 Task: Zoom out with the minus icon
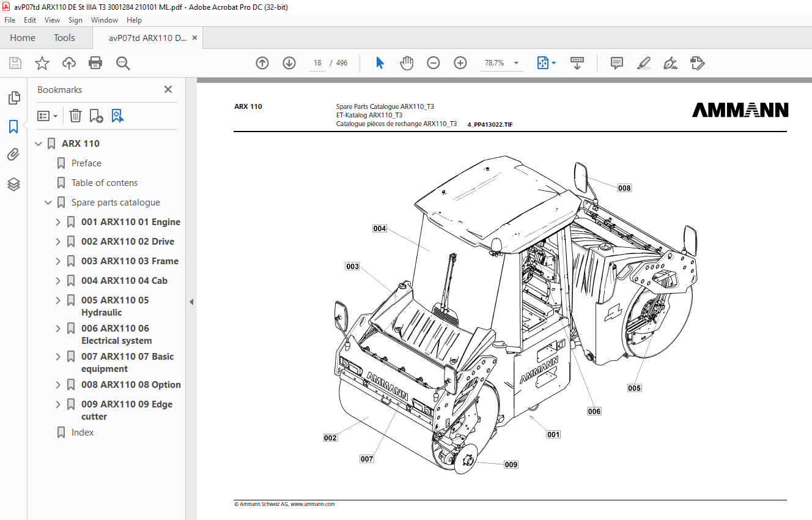(434, 63)
